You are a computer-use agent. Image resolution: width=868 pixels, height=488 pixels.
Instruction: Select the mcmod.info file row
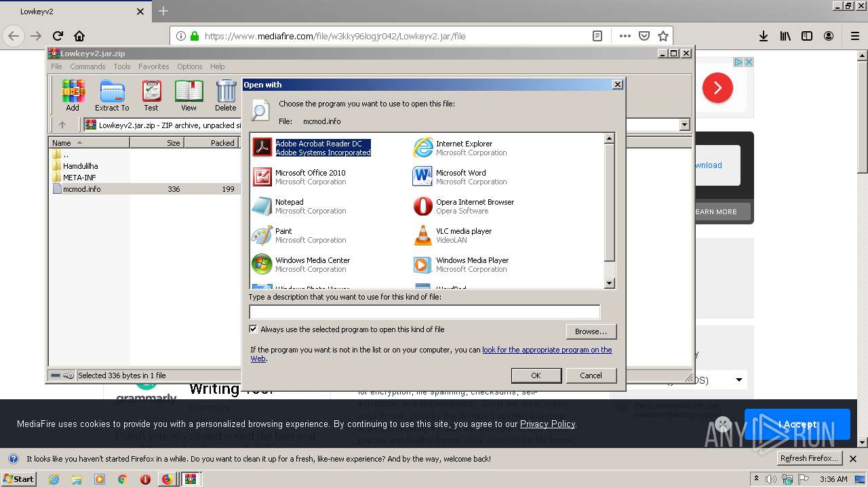tap(144, 189)
